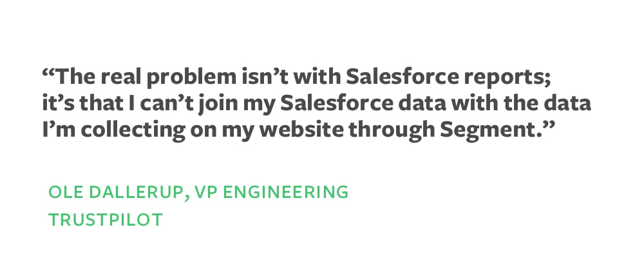Click the word I'm starting the third line
This screenshot has height=274, width=644.
[x=59, y=130]
